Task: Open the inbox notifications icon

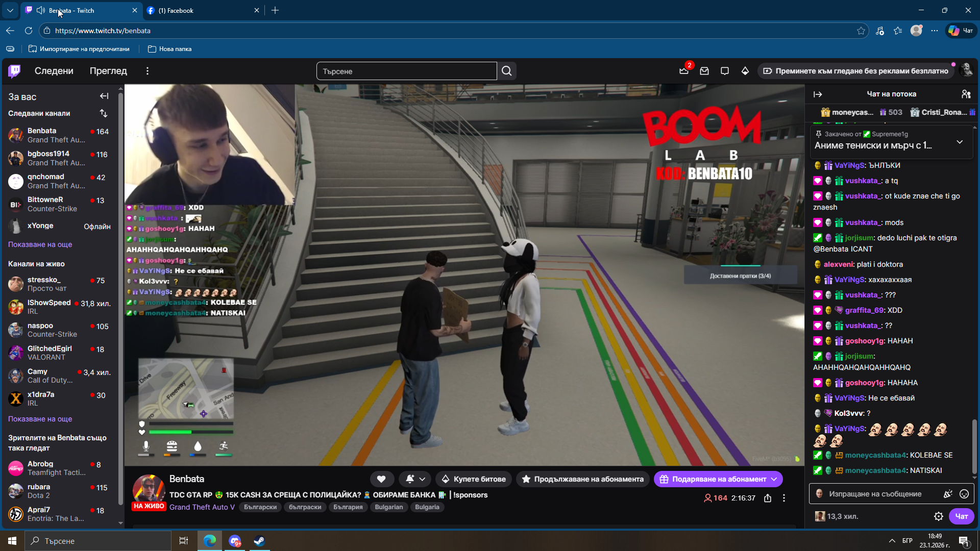Action: (x=704, y=71)
